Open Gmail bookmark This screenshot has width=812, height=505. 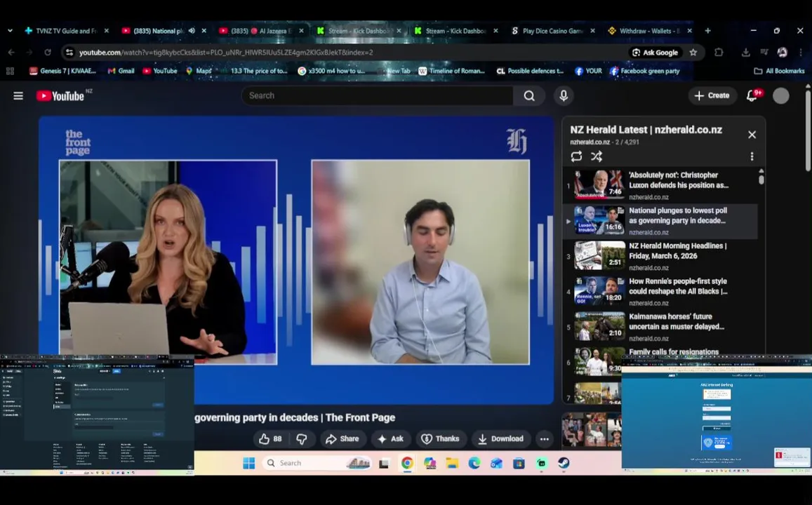[121, 71]
